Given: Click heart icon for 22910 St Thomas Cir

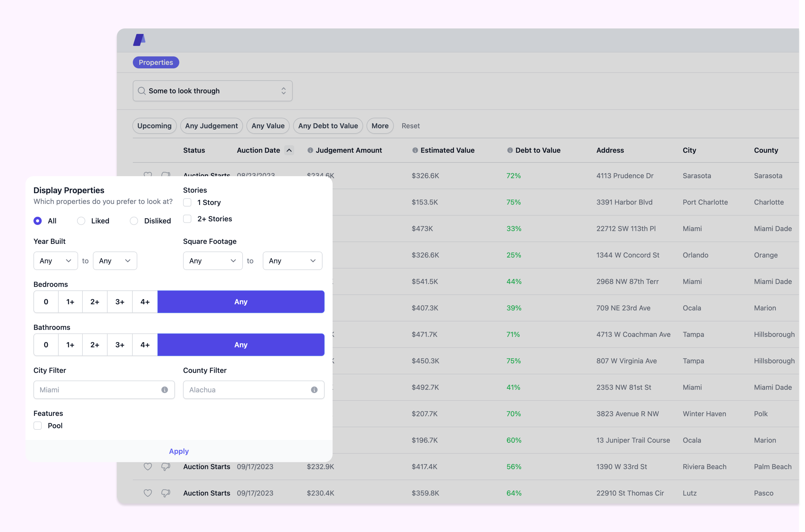Looking at the screenshot, I should coord(148,493).
